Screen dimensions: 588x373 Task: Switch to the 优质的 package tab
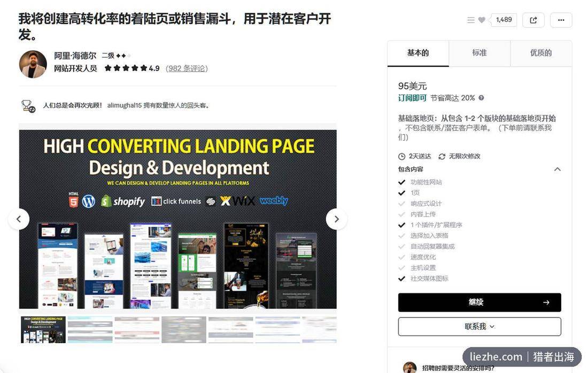(541, 53)
